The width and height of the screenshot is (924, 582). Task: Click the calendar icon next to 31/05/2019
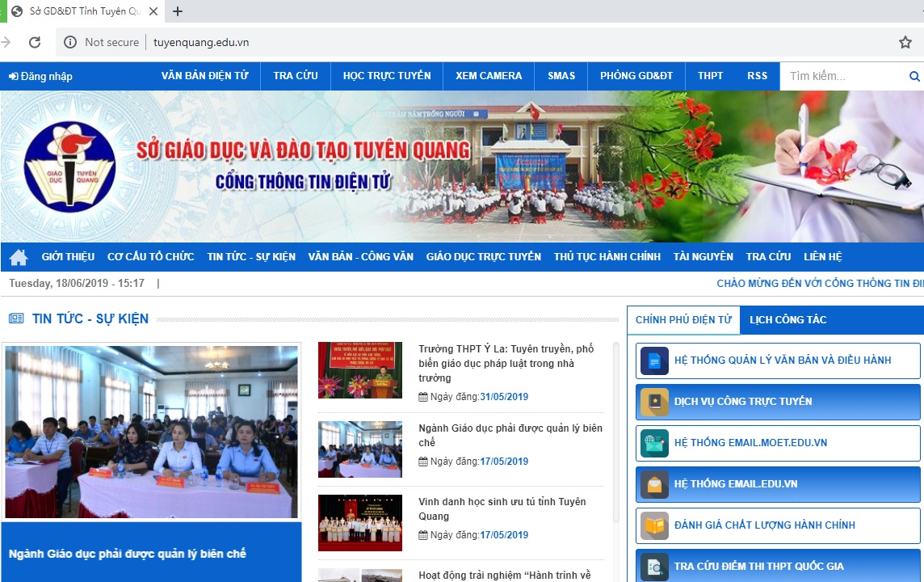[x=421, y=395]
